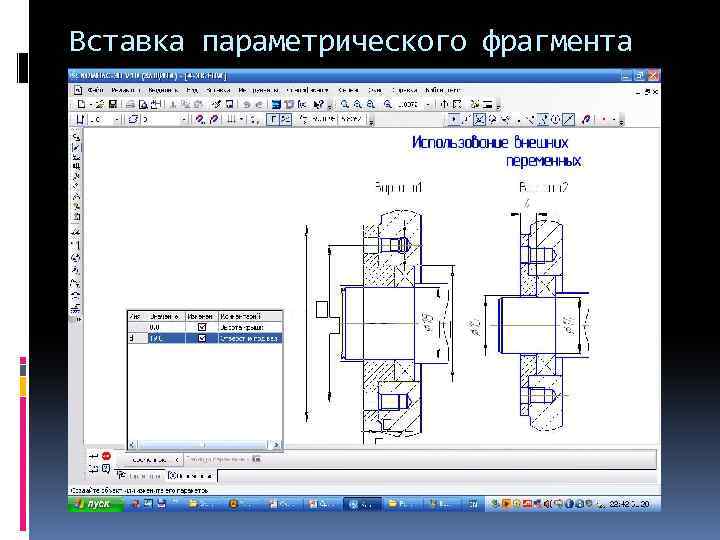The height and width of the screenshot is (540, 720).
Task: Click the Geometry panel icon in left toolbar
Action: coord(76,137)
